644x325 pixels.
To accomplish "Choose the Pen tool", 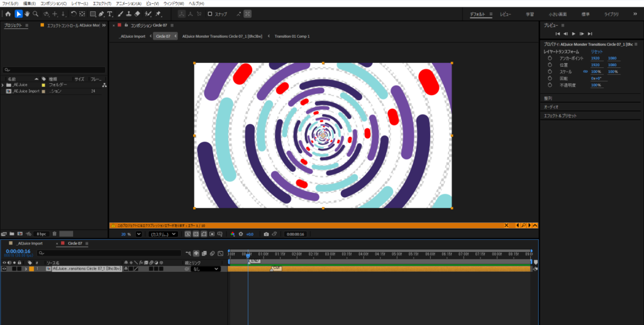I will (x=101, y=14).
